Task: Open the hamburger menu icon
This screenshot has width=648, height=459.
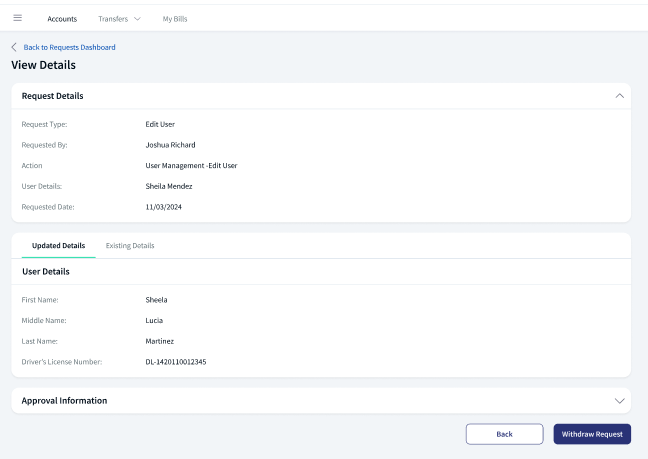Action: 17,18
